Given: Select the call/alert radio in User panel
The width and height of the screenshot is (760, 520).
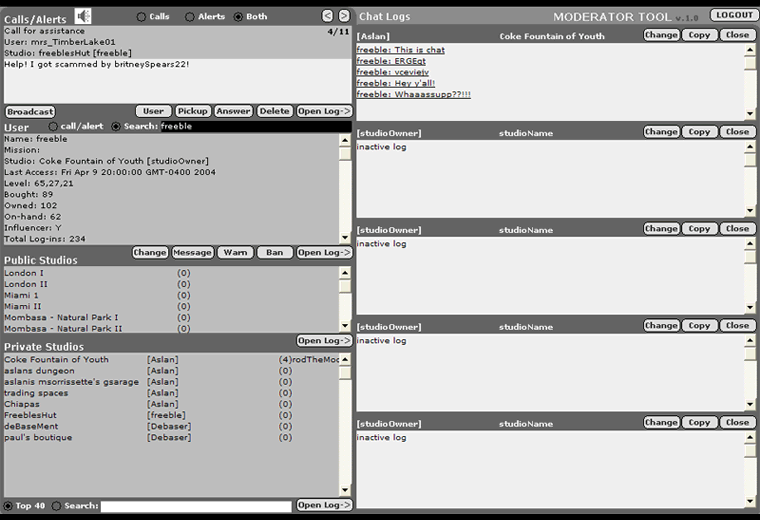Looking at the screenshot, I should 53,126.
